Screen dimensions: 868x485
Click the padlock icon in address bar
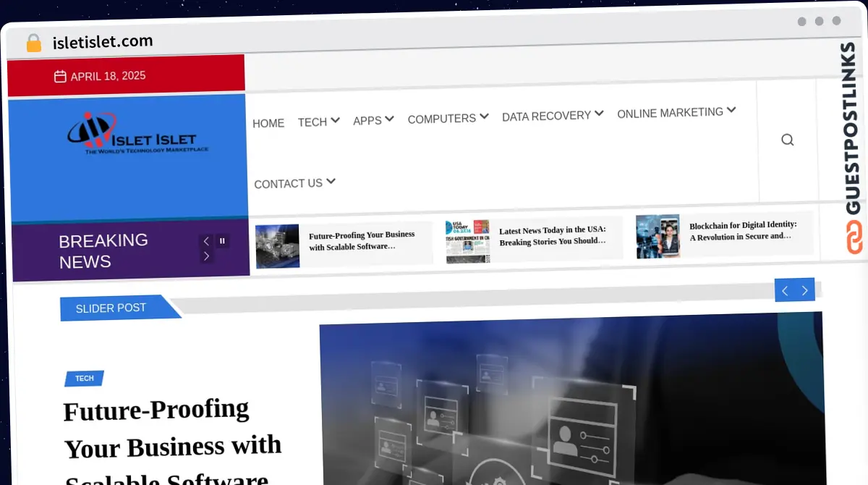tap(33, 43)
